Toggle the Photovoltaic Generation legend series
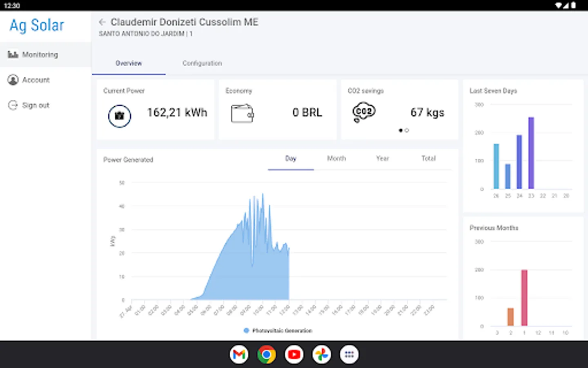 (x=278, y=330)
